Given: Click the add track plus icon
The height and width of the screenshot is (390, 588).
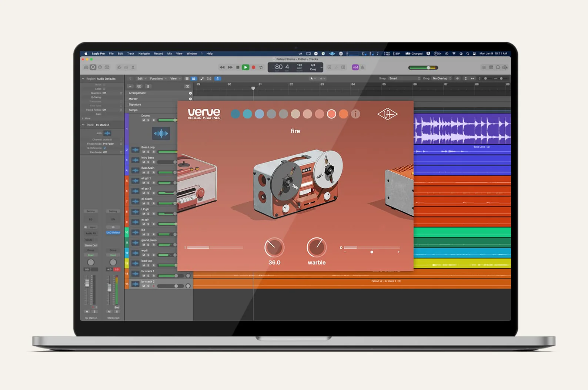Looking at the screenshot, I should (130, 87).
